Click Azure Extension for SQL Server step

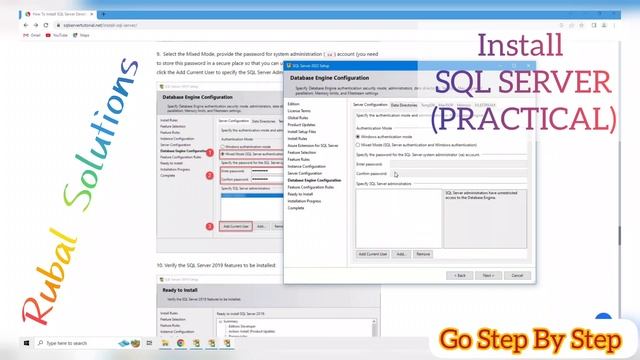(313, 146)
